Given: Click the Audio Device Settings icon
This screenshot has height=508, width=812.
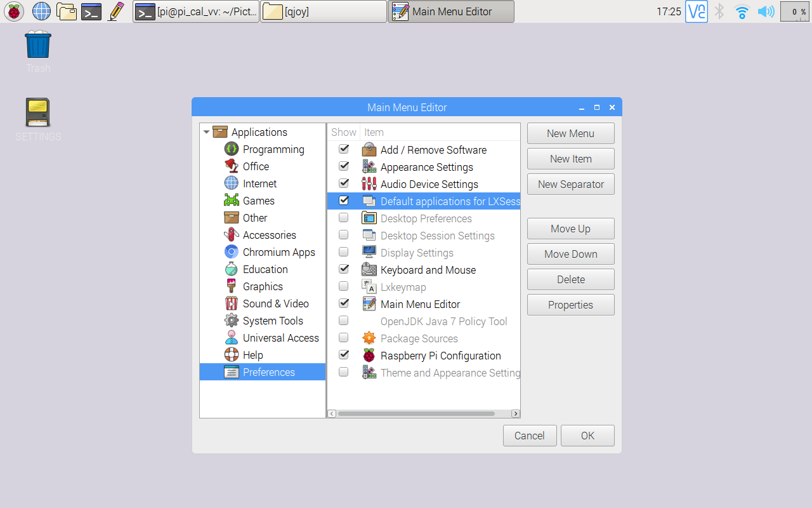Looking at the screenshot, I should (x=369, y=184).
